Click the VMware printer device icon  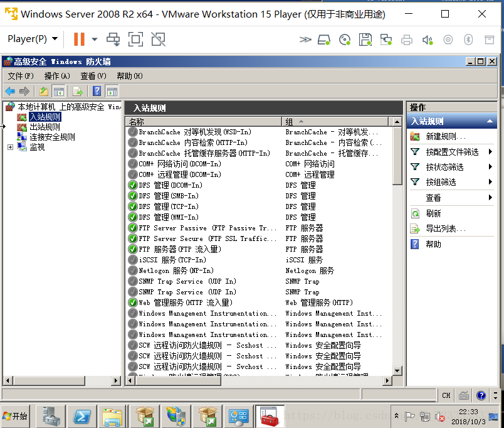coord(407,40)
